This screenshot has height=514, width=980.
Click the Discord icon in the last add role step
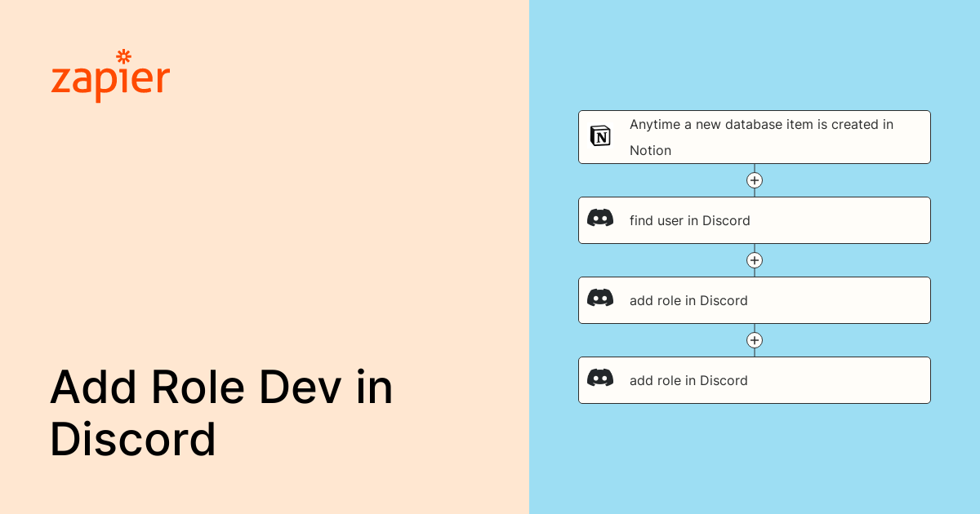point(600,380)
